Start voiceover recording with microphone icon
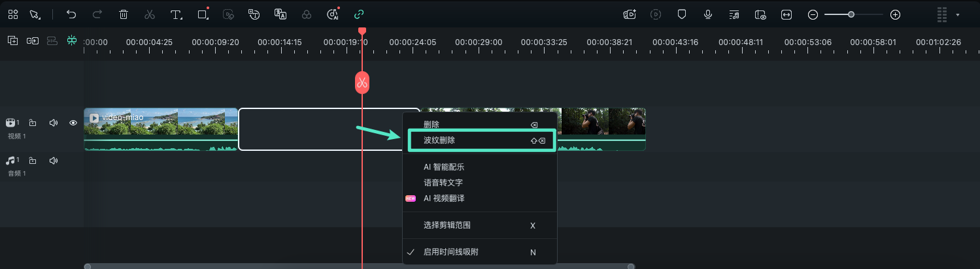 (x=708, y=14)
